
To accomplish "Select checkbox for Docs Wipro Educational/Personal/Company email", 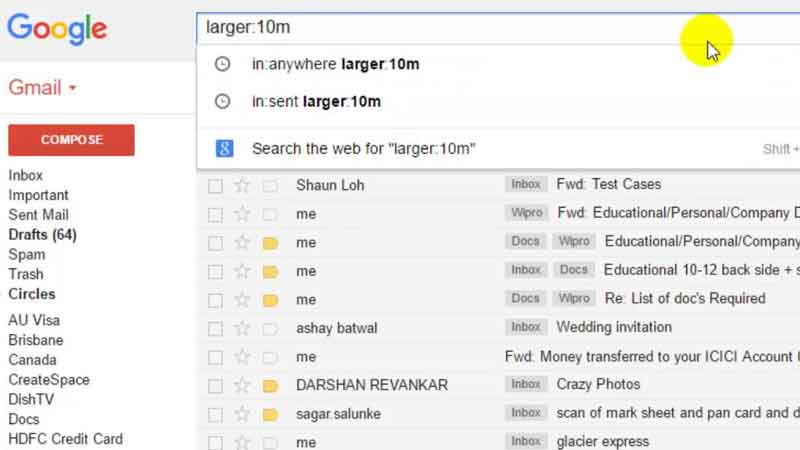I will tap(215, 243).
